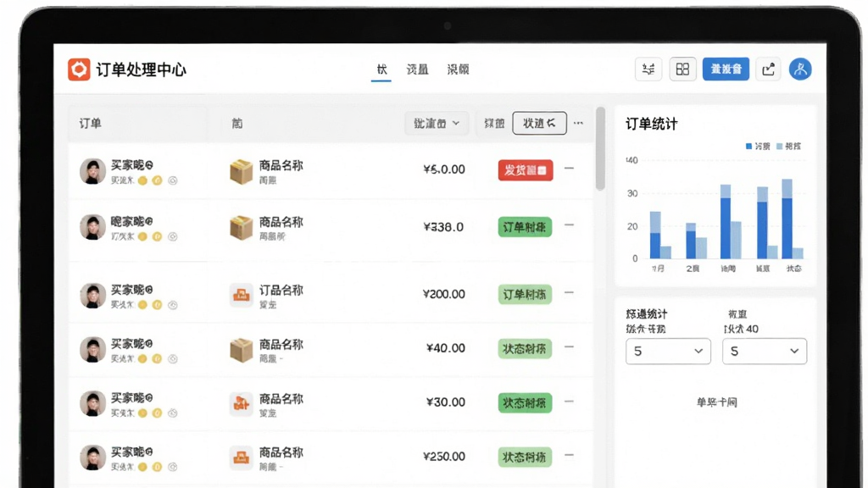
Task: Click the dash icon in ¥40.00 row
Action: coord(569,347)
